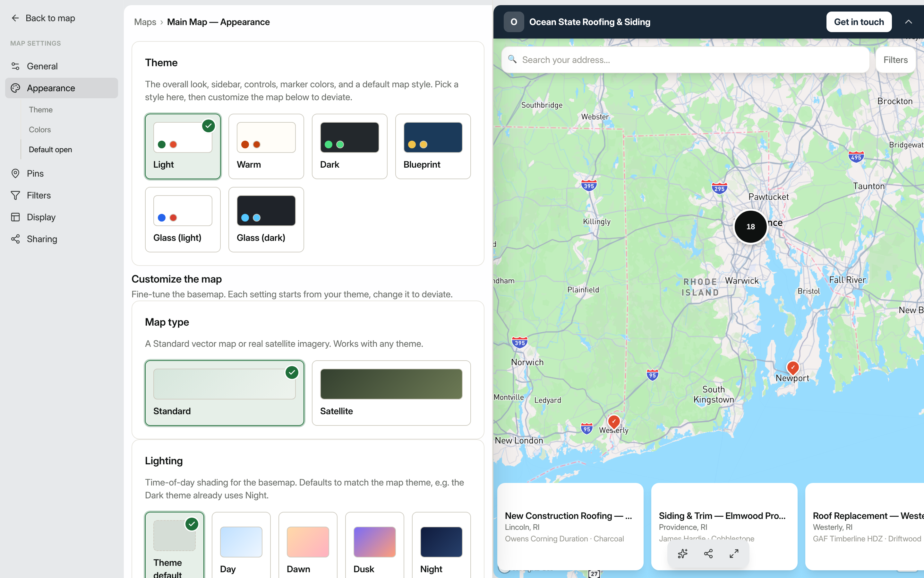Select Day lighting option
924x578 pixels.
coord(241,545)
